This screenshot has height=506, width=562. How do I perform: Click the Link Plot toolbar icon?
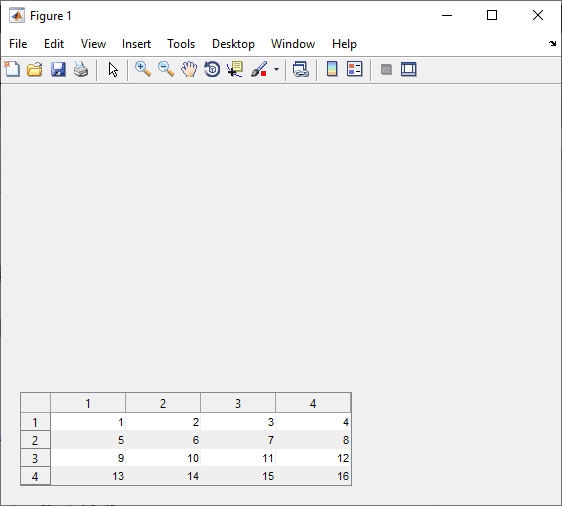tap(301, 69)
